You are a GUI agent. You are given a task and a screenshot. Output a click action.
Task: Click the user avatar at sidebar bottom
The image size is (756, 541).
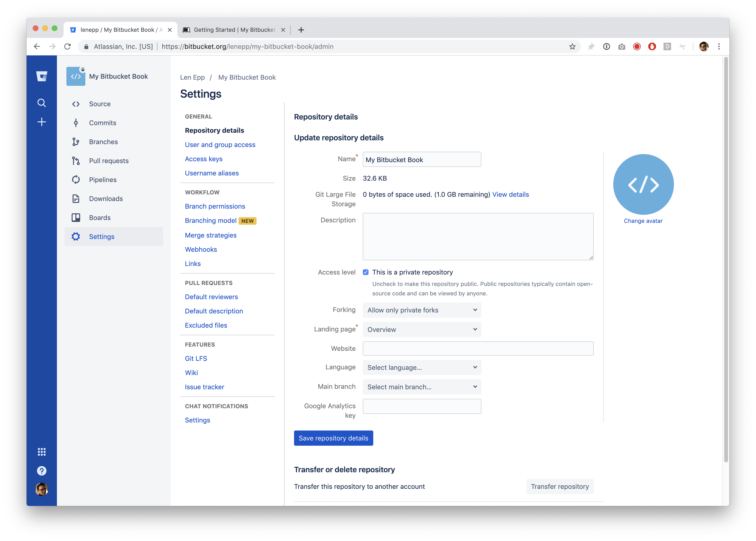pos(42,489)
